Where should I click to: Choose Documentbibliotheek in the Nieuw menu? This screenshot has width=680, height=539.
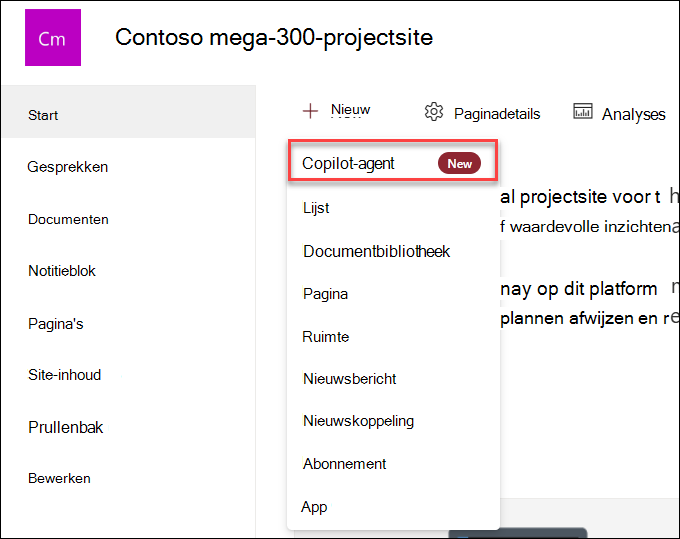(x=376, y=252)
